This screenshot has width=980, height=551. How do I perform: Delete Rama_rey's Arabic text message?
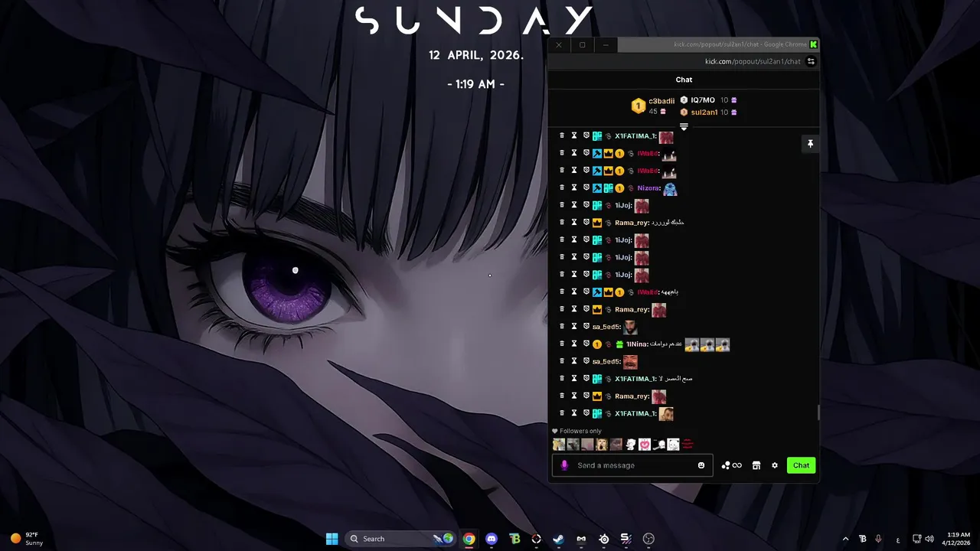562,222
